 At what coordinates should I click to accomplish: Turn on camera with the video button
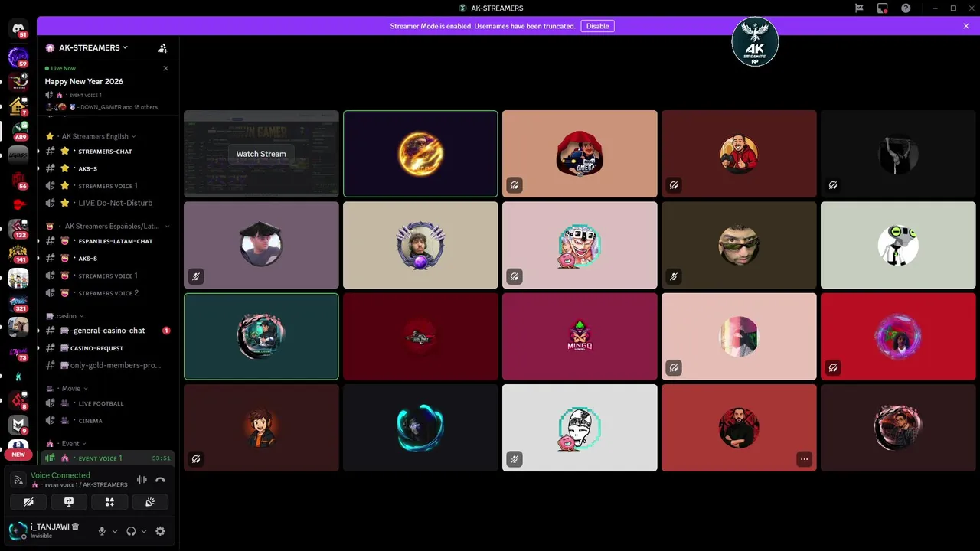[28, 502]
